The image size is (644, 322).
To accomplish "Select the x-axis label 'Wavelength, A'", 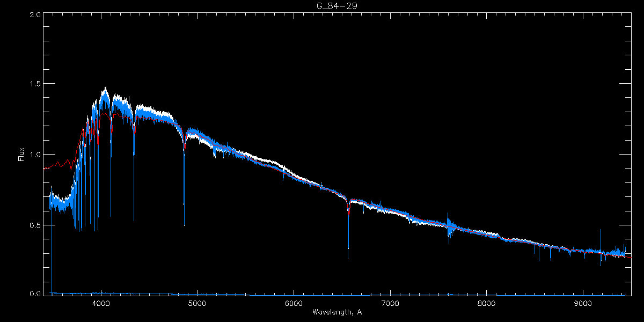I will (x=336, y=312).
